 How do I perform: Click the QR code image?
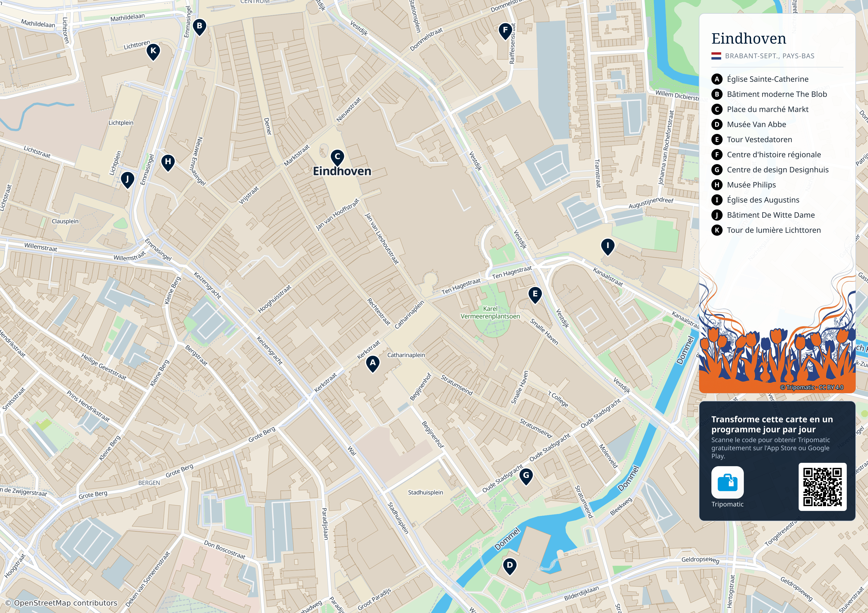point(823,487)
